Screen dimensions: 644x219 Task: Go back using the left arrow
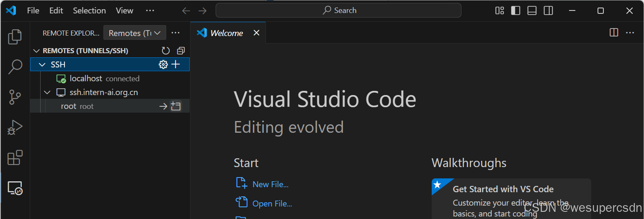click(186, 11)
